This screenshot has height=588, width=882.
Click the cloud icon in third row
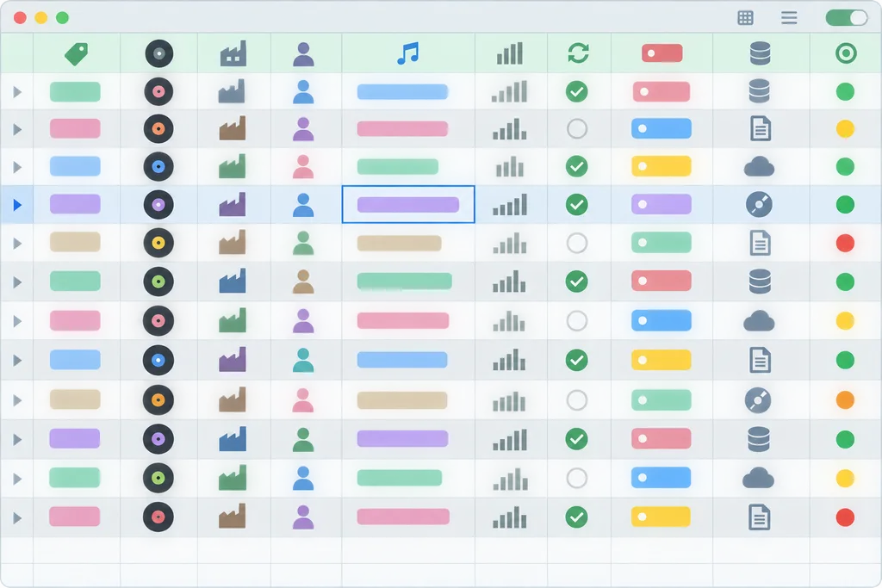760,167
